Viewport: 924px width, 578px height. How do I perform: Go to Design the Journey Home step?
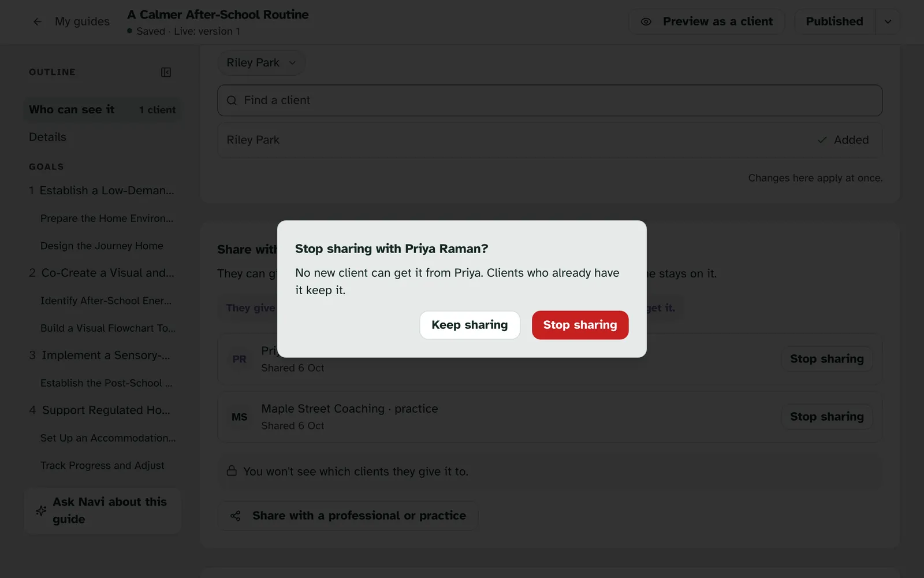point(102,246)
